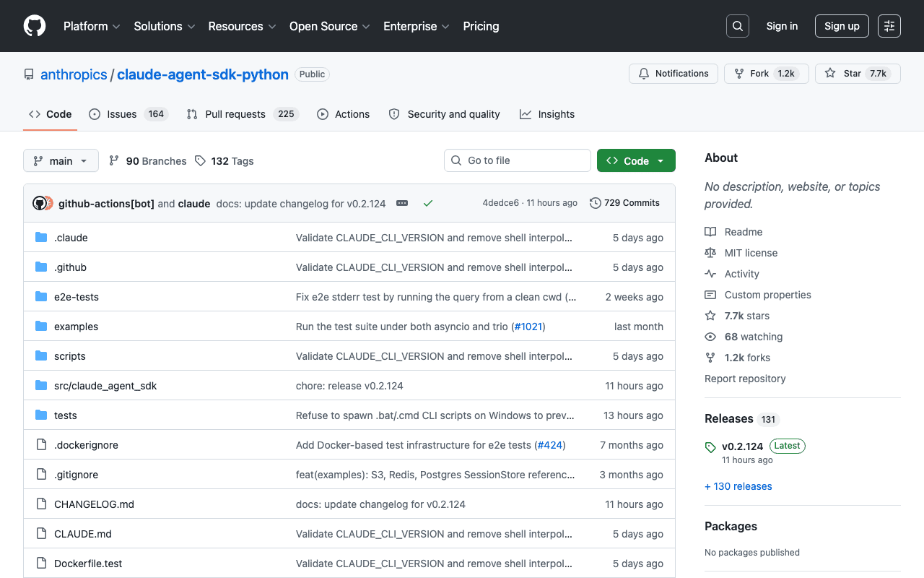Click the search magnifier icon in the header
The image size is (924, 578).
738,26
